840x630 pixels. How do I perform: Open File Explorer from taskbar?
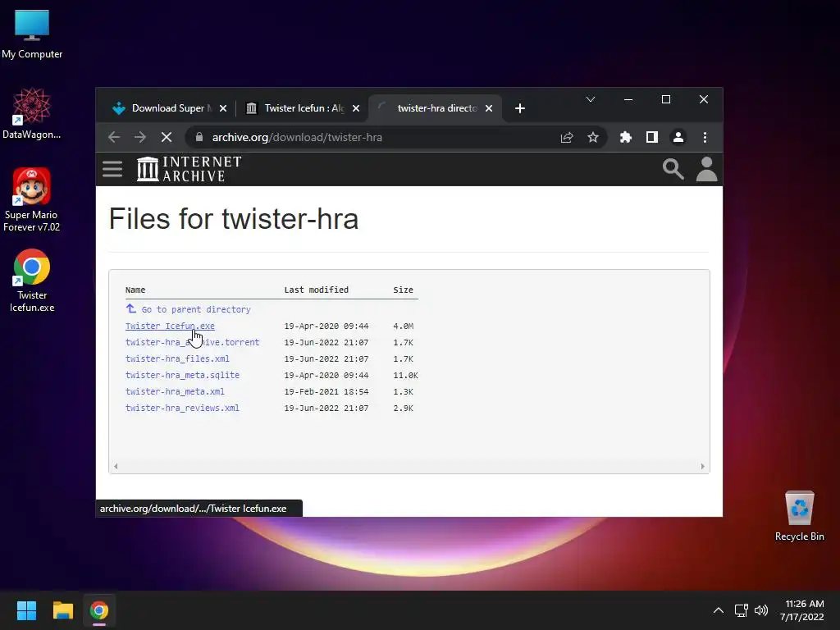(62, 610)
